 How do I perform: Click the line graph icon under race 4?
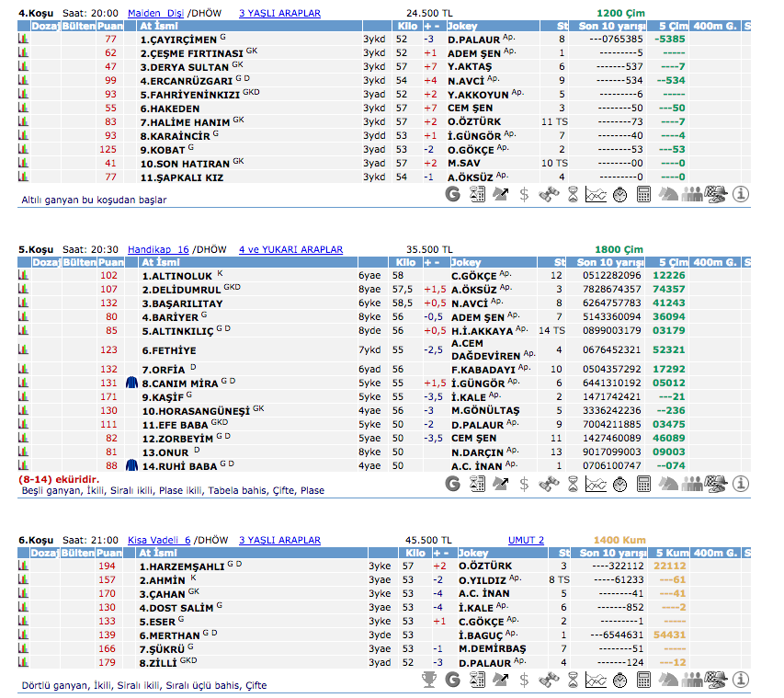tap(597, 194)
